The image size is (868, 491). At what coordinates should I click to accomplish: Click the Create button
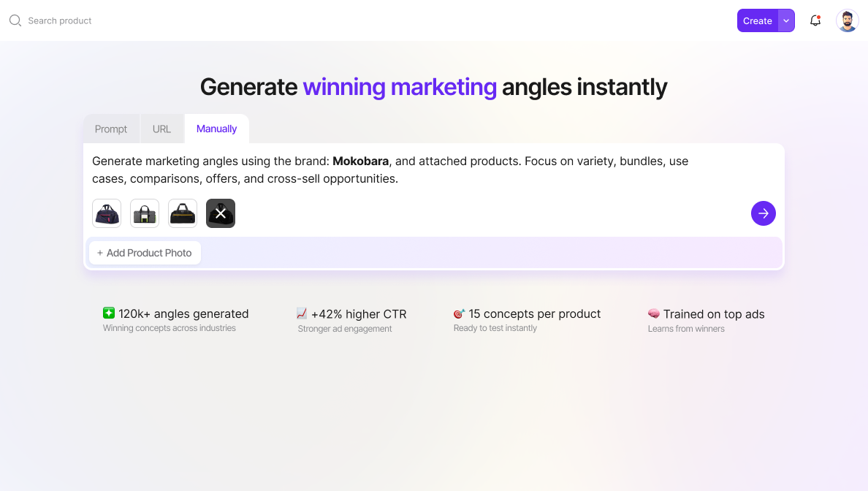(757, 20)
